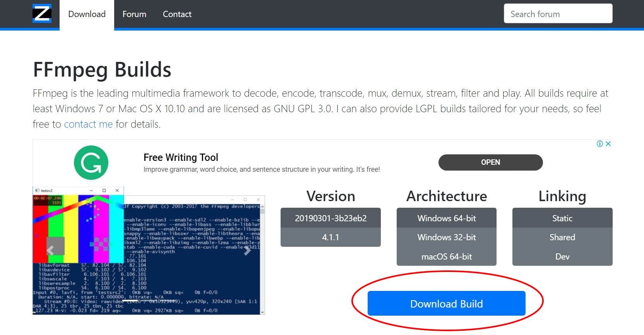644x335 pixels.
Task: Click the FFmpeg Builds heading
Action: tap(102, 70)
